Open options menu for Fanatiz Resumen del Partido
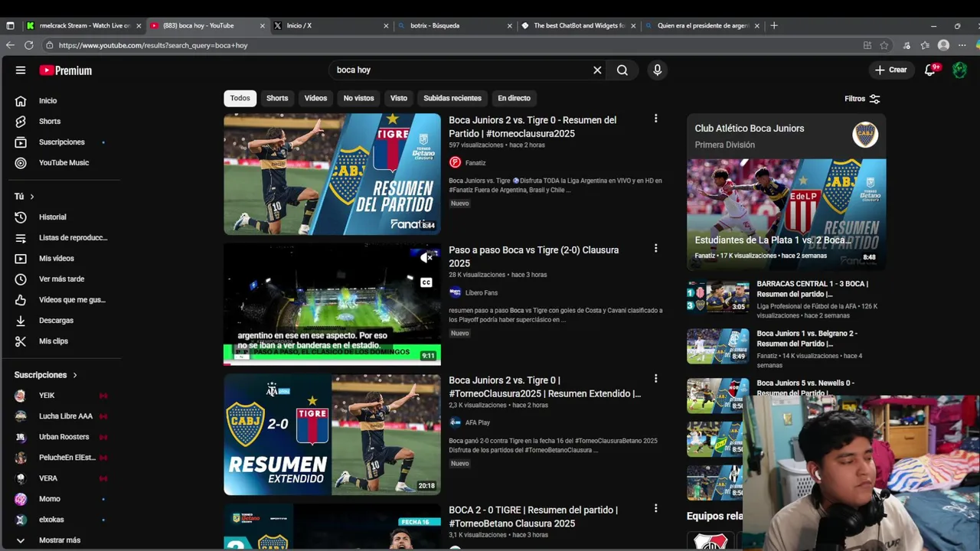Image resolution: width=980 pixels, height=551 pixels. pyautogui.click(x=655, y=119)
